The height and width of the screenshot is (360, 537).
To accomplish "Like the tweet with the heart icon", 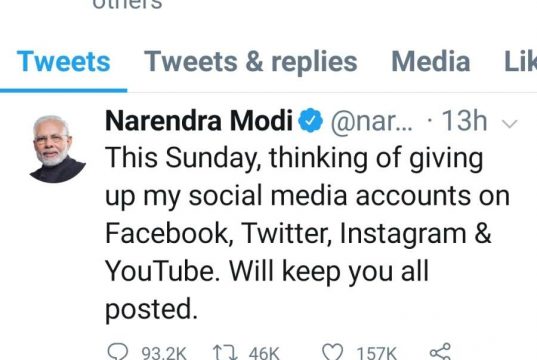I will pyautogui.click(x=333, y=352).
